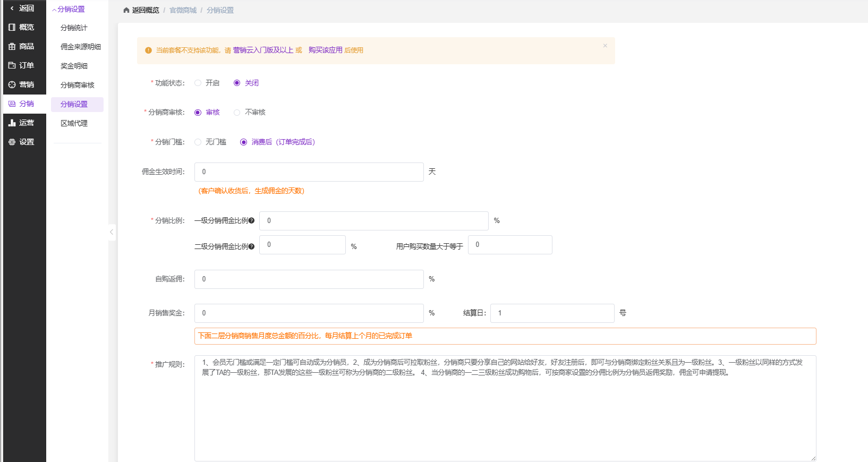Focus the 结算日 day input

click(x=552, y=313)
